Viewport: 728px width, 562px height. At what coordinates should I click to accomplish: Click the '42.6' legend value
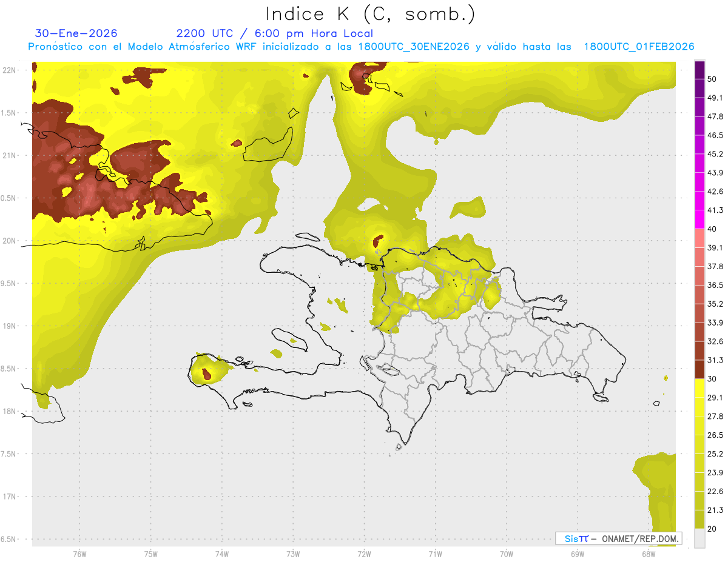click(715, 192)
